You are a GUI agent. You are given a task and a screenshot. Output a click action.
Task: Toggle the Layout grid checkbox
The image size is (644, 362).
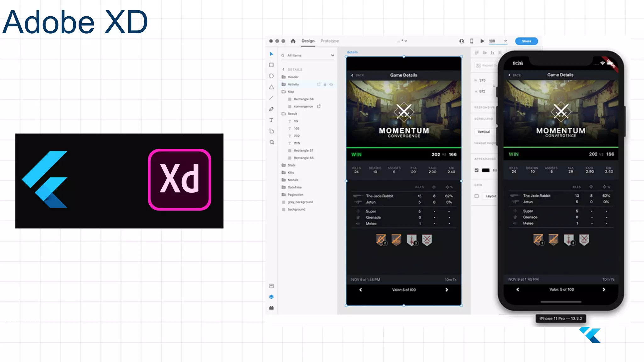[x=477, y=196]
